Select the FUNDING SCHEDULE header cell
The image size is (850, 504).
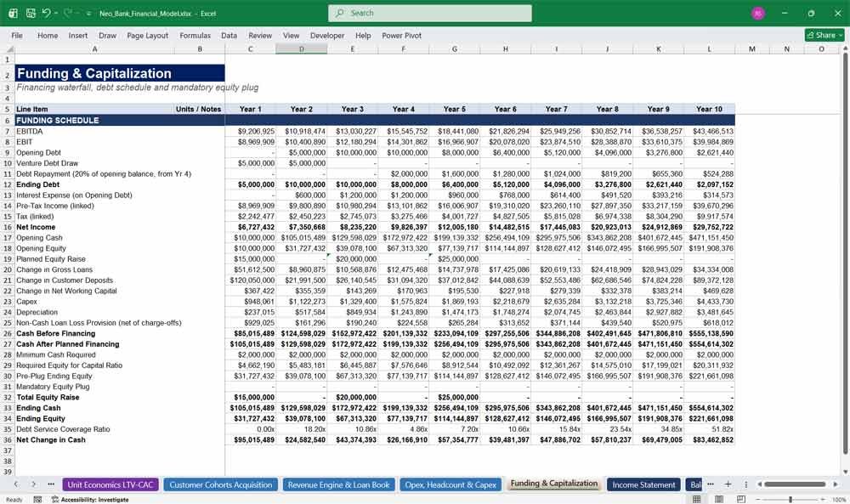click(120, 121)
